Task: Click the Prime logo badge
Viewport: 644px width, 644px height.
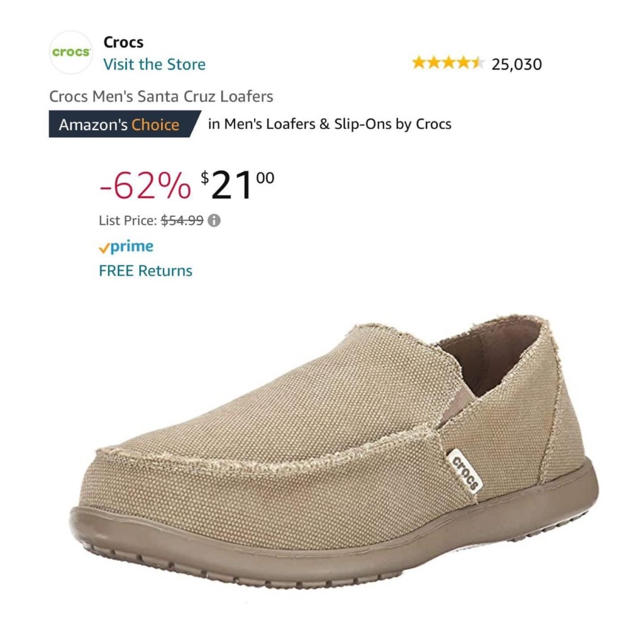Action: (126, 247)
